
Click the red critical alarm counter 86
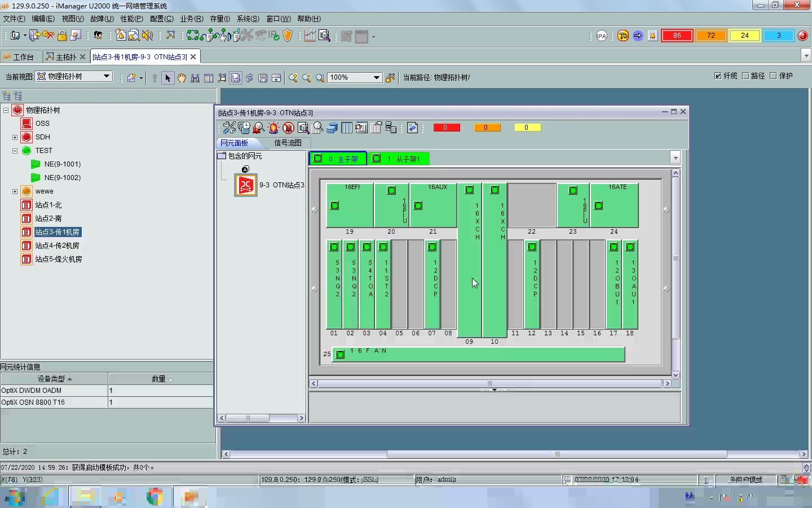pos(677,36)
